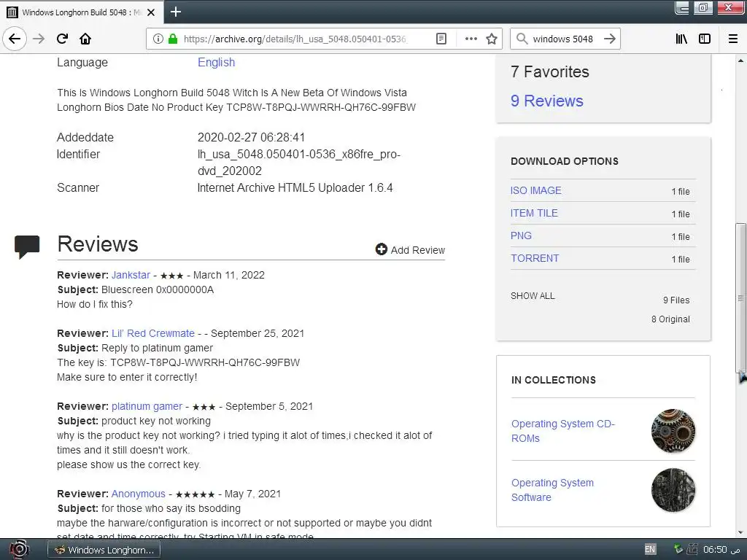
Task: Click the start menu icon on taskbar
Action: (19, 550)
